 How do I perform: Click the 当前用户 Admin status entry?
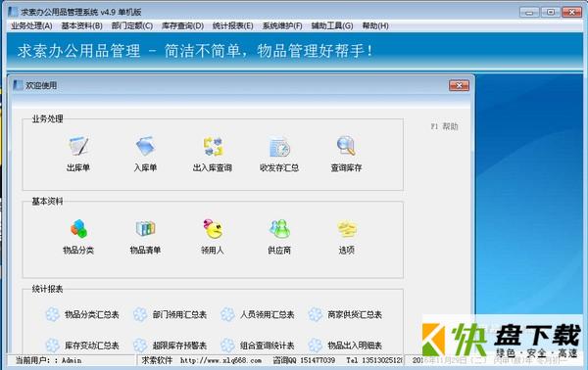tap(49, 360)
